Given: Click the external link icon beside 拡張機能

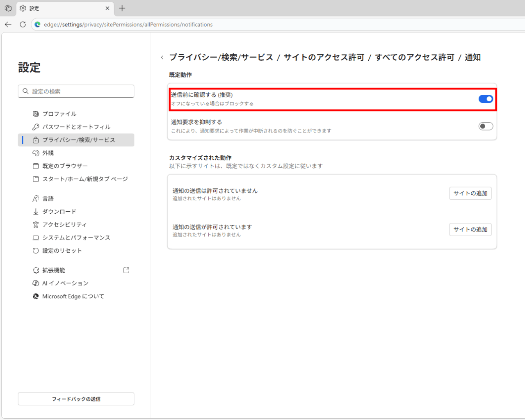Looking at the screenshot, I should pos(126,270).
